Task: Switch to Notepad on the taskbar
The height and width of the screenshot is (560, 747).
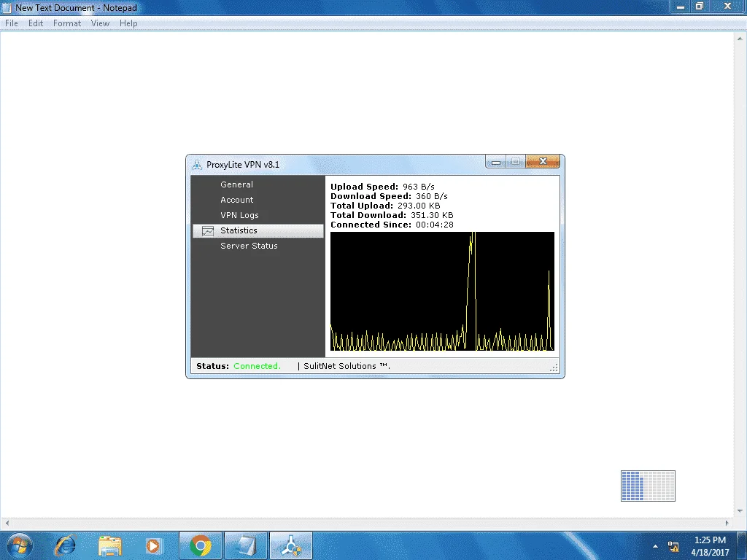Action: [x=246, y=545]
